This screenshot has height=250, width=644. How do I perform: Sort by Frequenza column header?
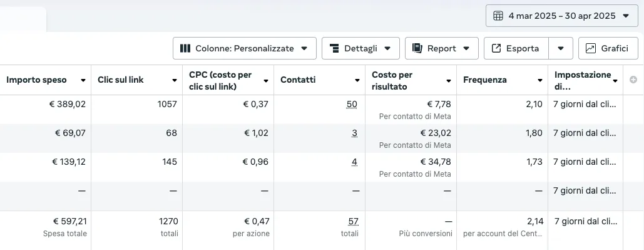[x=484, y=80]
